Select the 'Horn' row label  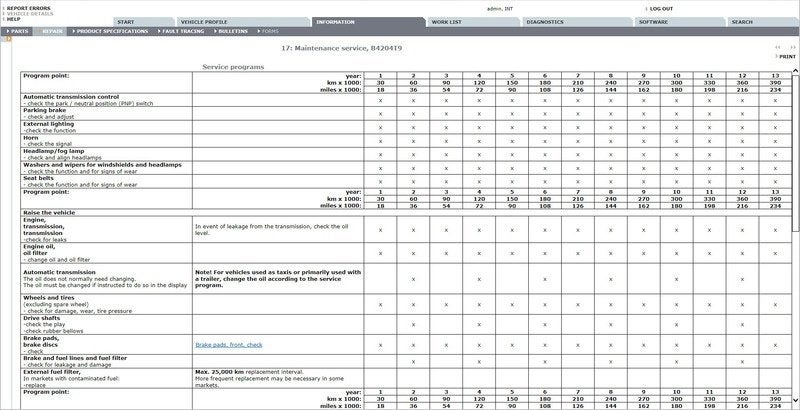(31, 138)
